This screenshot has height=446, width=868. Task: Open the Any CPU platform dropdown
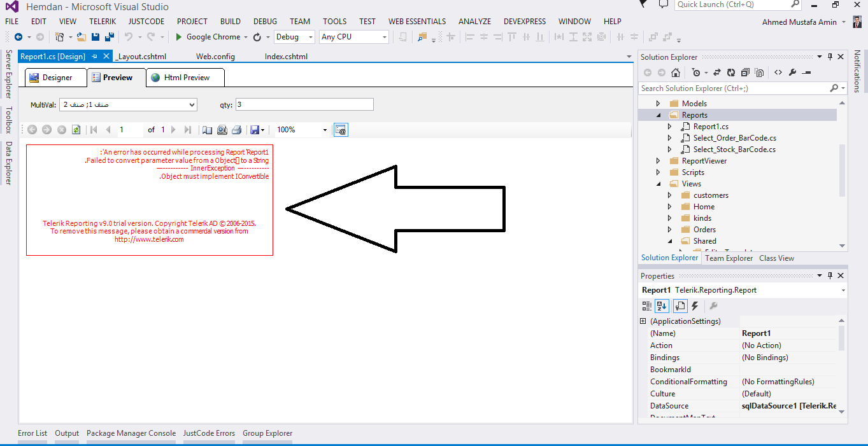[x=385, y=37]
